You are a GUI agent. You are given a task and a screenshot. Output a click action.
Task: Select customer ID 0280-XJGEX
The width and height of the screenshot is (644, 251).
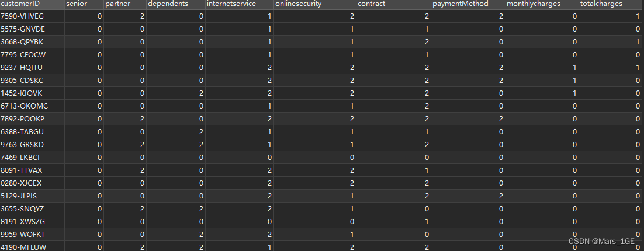tap(32, 183)
